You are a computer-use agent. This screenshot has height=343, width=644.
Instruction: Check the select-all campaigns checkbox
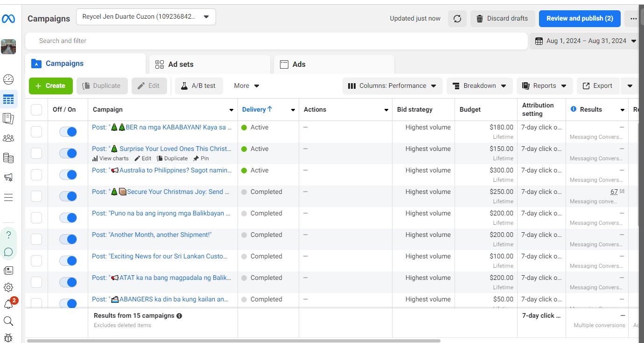(x=36, y=110)
